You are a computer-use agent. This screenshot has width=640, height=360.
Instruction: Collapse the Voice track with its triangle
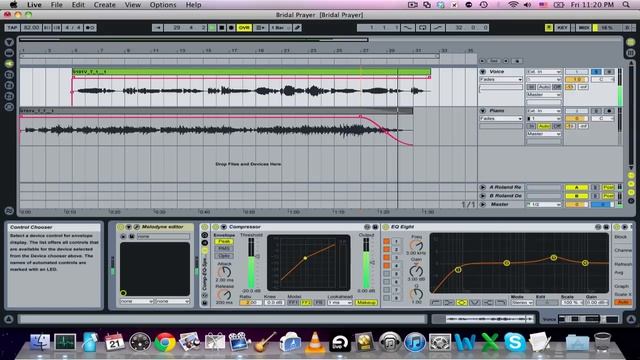point(482,72)
